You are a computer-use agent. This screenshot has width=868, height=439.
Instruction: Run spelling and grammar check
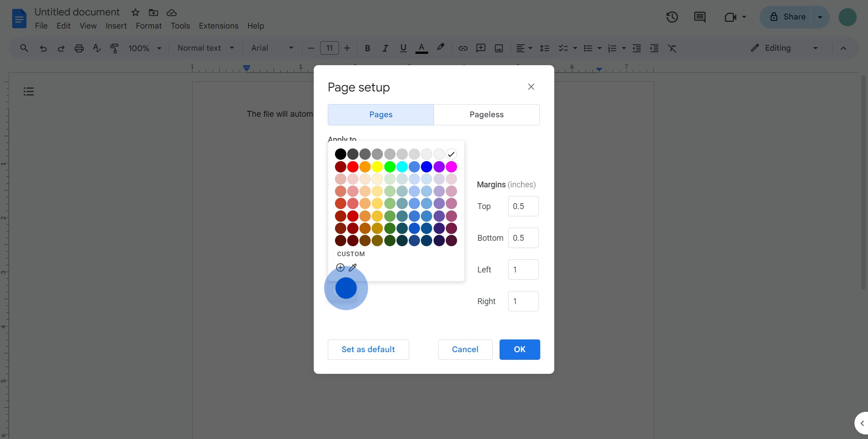(x=97, y=48)
